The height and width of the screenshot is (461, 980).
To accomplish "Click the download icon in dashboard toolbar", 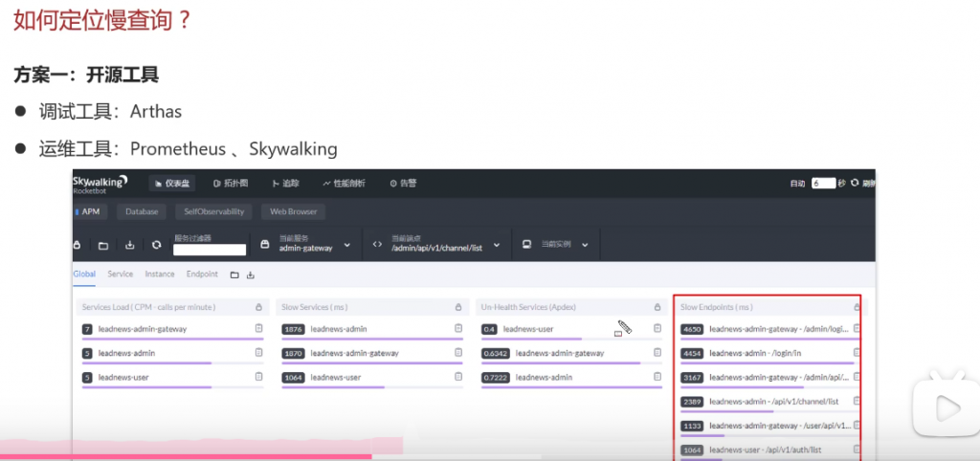I will 129,245.
